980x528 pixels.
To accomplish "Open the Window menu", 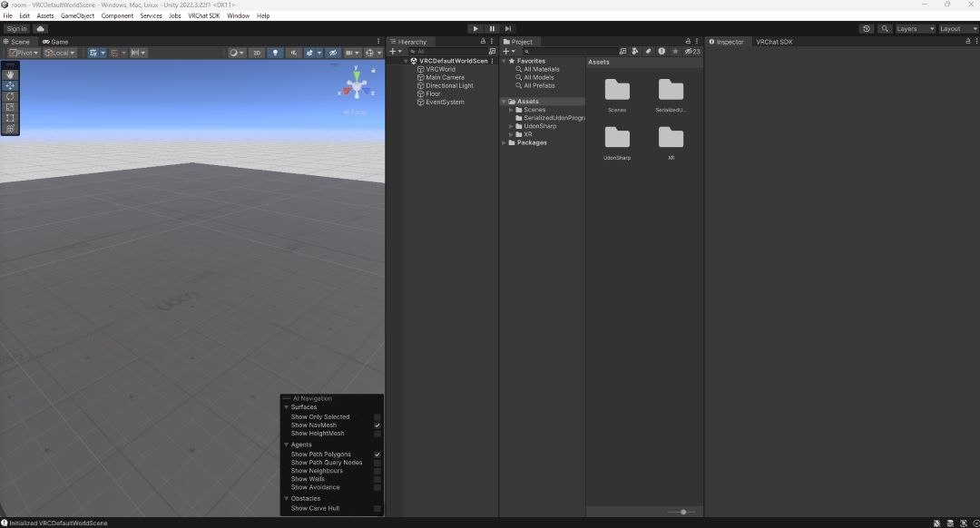I will pos(238,15).
